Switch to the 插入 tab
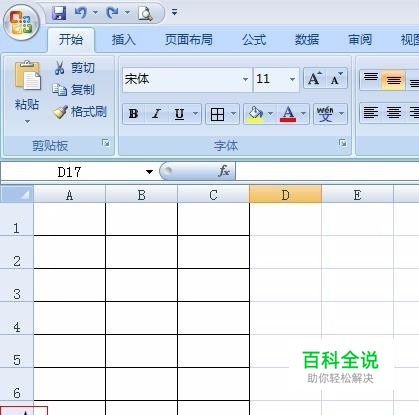Screen dimensions: 419x415 (124, 40)
